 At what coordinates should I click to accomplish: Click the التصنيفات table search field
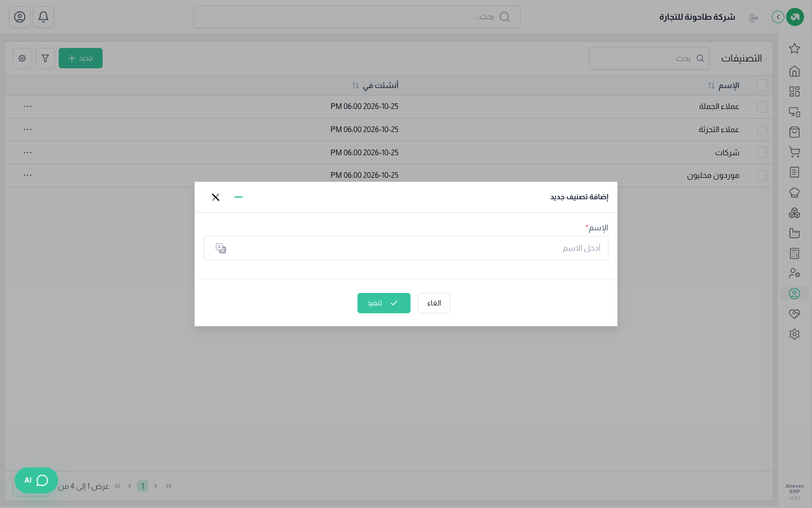click(649, 58)
